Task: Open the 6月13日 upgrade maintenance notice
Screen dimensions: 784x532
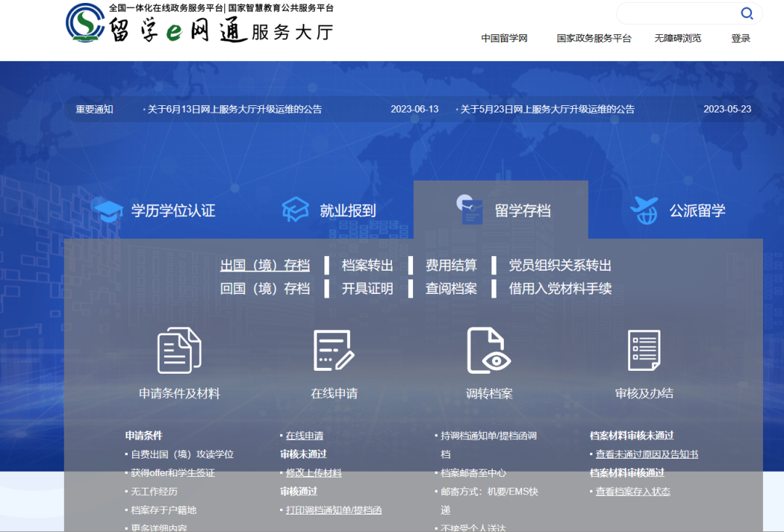Action: [x=233, y=110]
